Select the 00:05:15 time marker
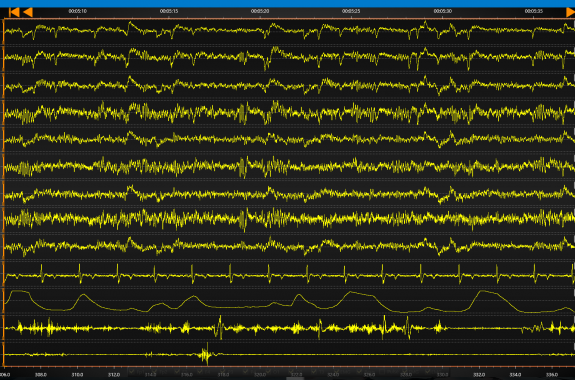This screenshot has height=380, width=575. click(x=169, y=11)
